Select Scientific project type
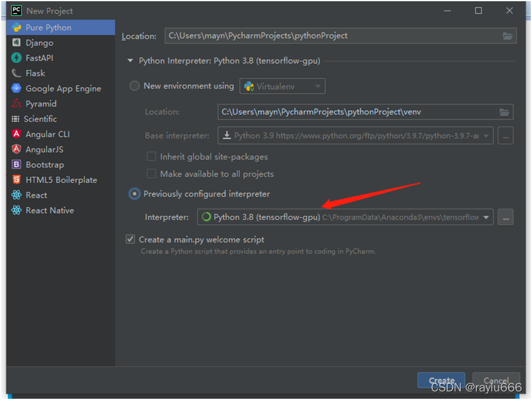Screen dimensions: 532x400 61,119
